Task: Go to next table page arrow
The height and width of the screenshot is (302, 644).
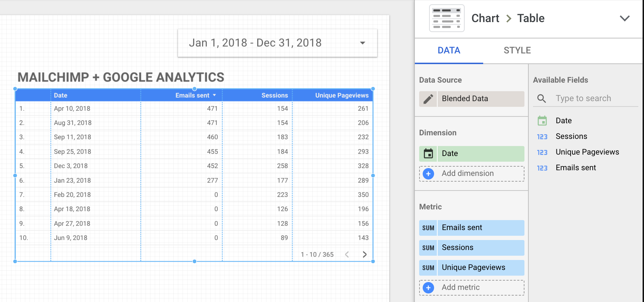Action: 364,254
